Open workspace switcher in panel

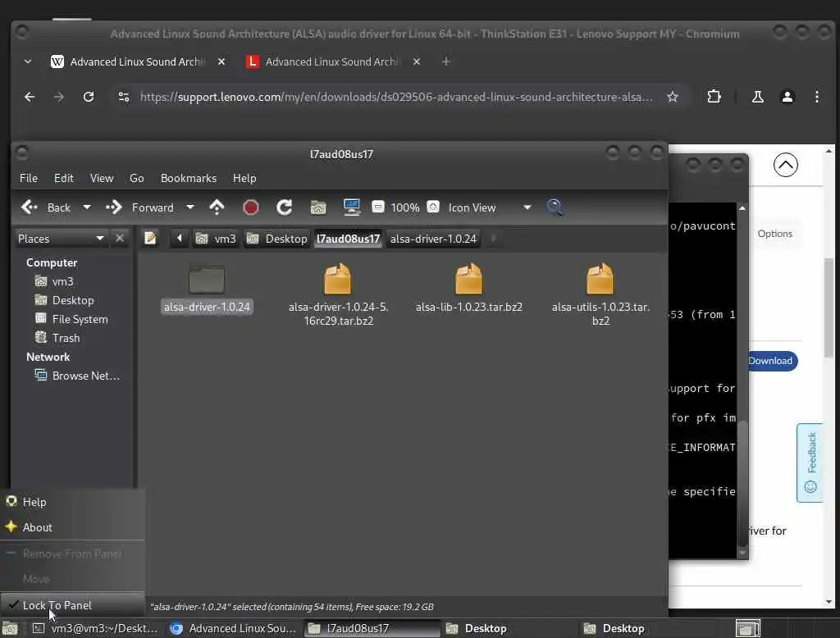click(x=748, y=628)
